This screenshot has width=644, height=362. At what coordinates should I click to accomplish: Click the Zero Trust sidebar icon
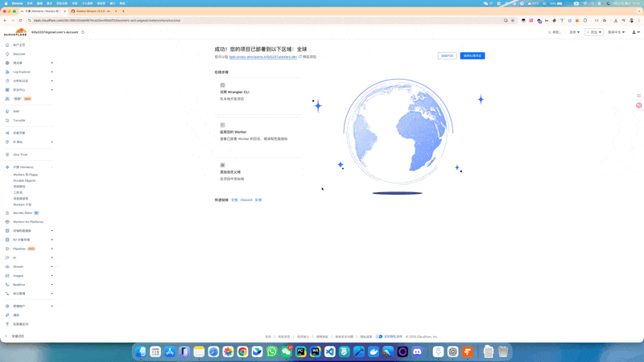(x=7, y=154)
